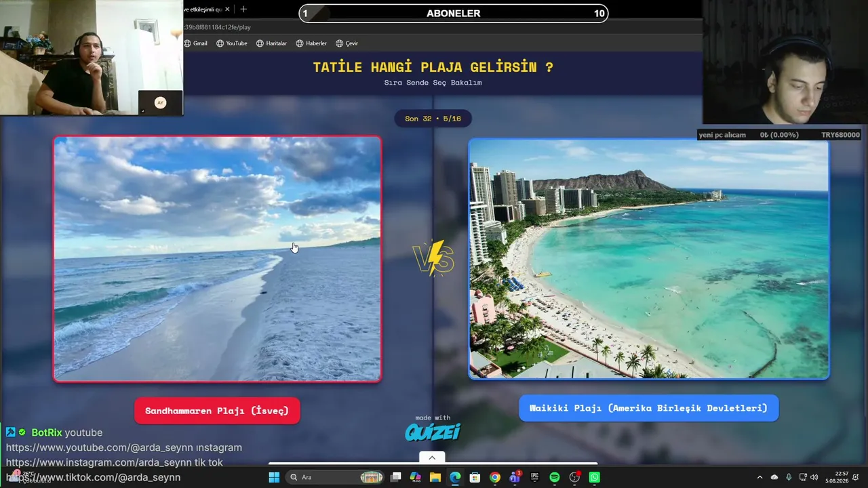Launch Microsoft 365 Copilot from taskbar
Viewport: 868px width, 488px height.
[x=416, y=477]
